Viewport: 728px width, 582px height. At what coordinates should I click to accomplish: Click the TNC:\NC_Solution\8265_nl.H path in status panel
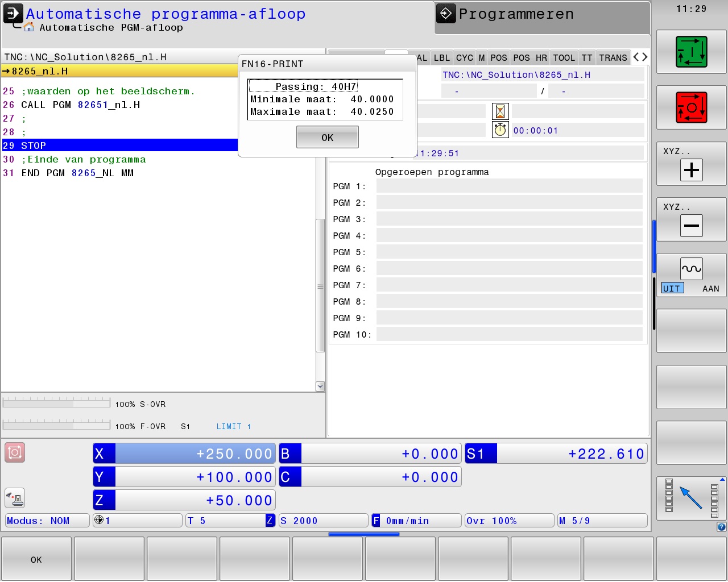[516, 74]
